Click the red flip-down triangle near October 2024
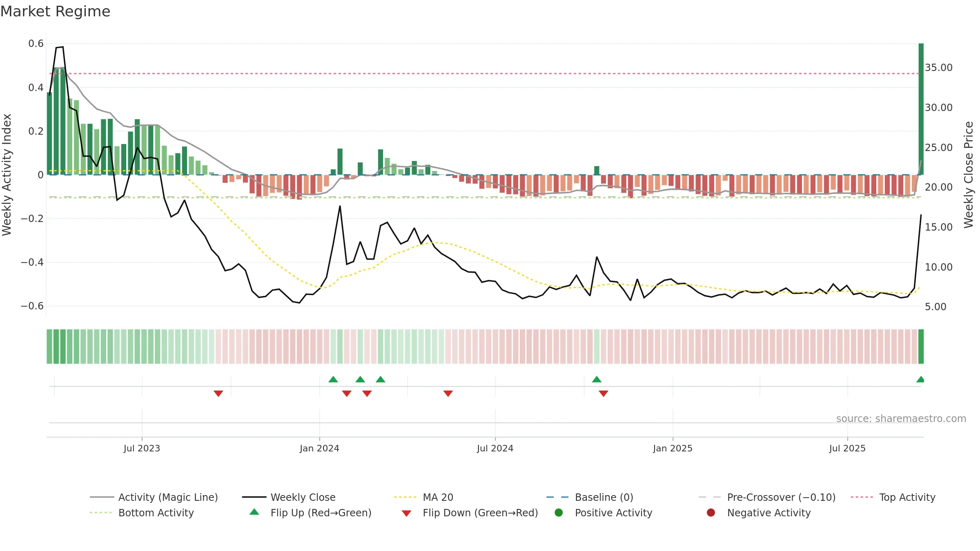 (604, 393)
